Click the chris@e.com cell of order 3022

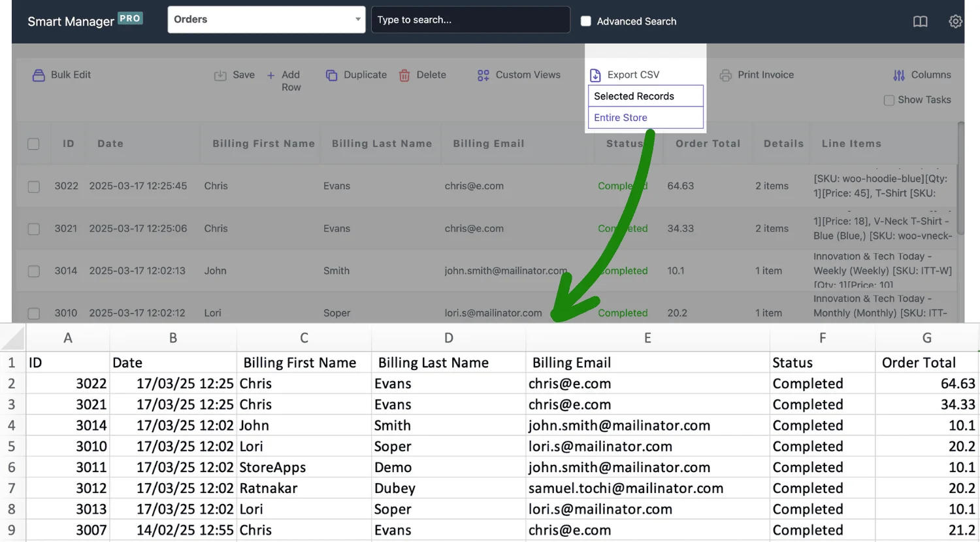(474, 186)
